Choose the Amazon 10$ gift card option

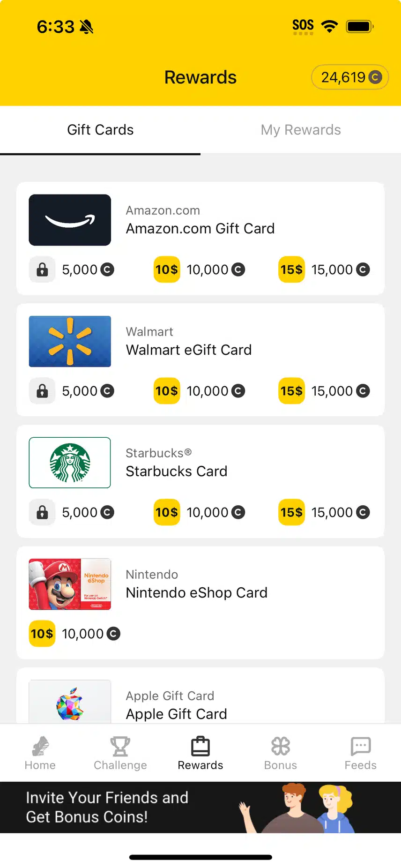[x=200, y=269]
